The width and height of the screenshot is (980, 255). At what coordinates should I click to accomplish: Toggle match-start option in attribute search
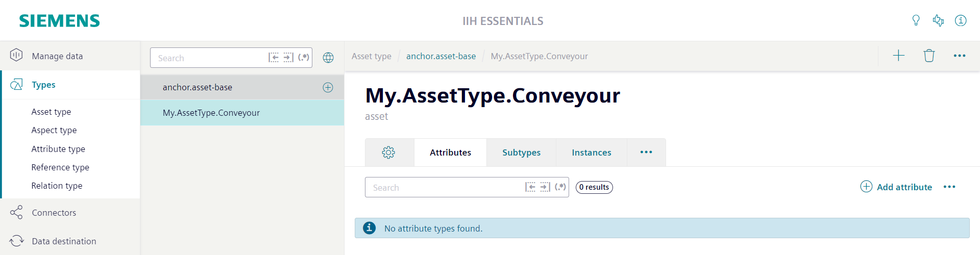click(530, 187)
